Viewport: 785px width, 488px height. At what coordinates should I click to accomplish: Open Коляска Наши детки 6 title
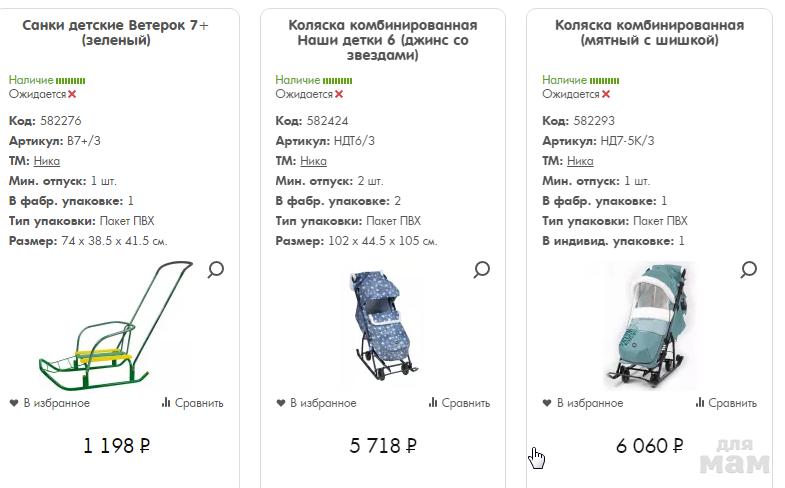coord(382,40)
